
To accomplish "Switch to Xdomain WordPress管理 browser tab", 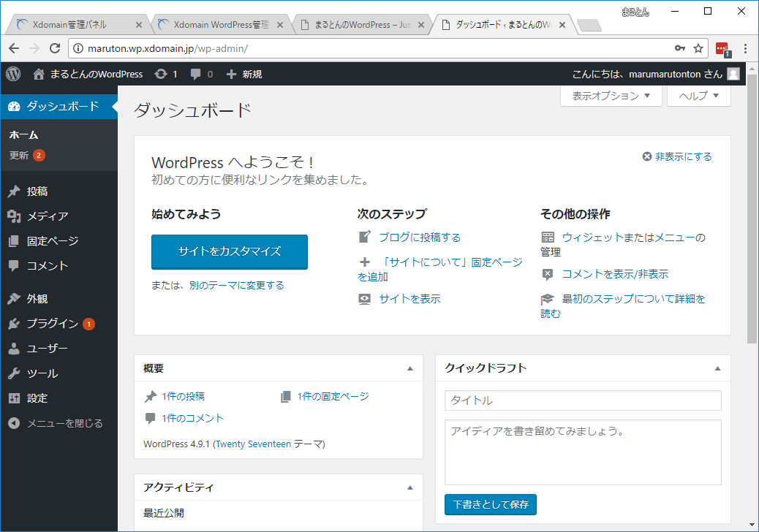I will point(222,25).
